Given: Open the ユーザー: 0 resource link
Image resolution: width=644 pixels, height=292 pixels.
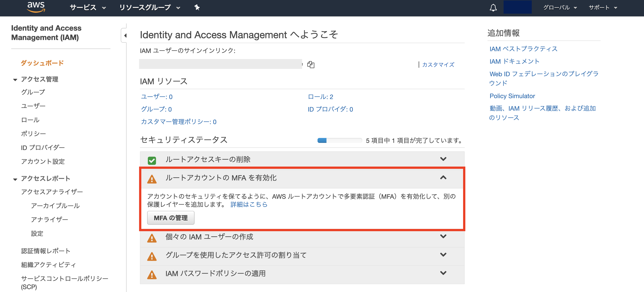Looking at the screenshot, I should (x=157, y=97).
